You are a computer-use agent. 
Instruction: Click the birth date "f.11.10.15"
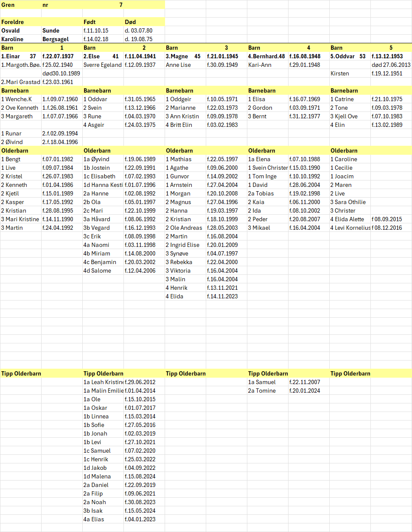(x=103, y=30)
